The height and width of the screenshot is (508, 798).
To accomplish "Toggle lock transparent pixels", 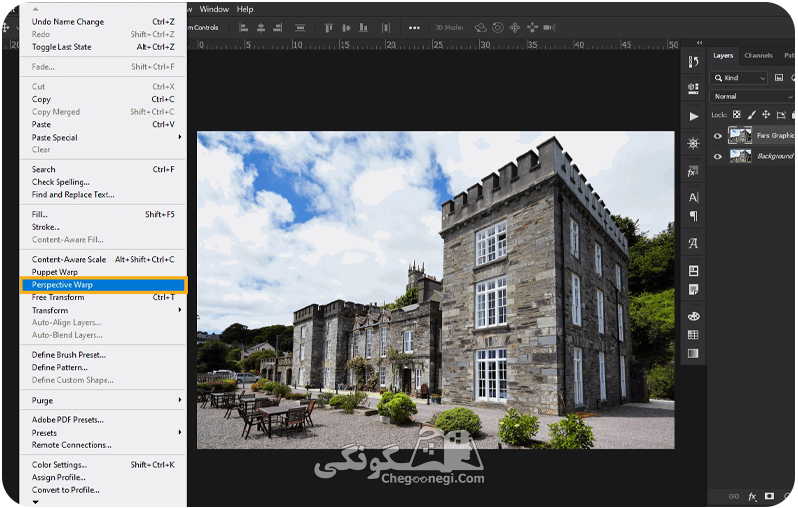I will 736,115.
